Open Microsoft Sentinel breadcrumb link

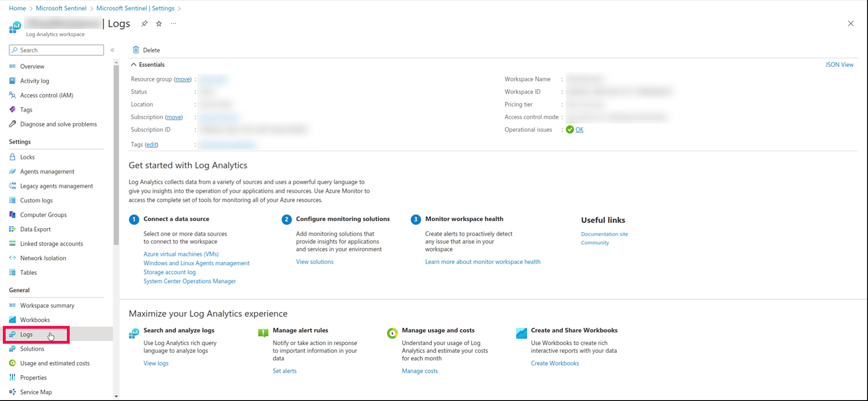coord(61,8)
